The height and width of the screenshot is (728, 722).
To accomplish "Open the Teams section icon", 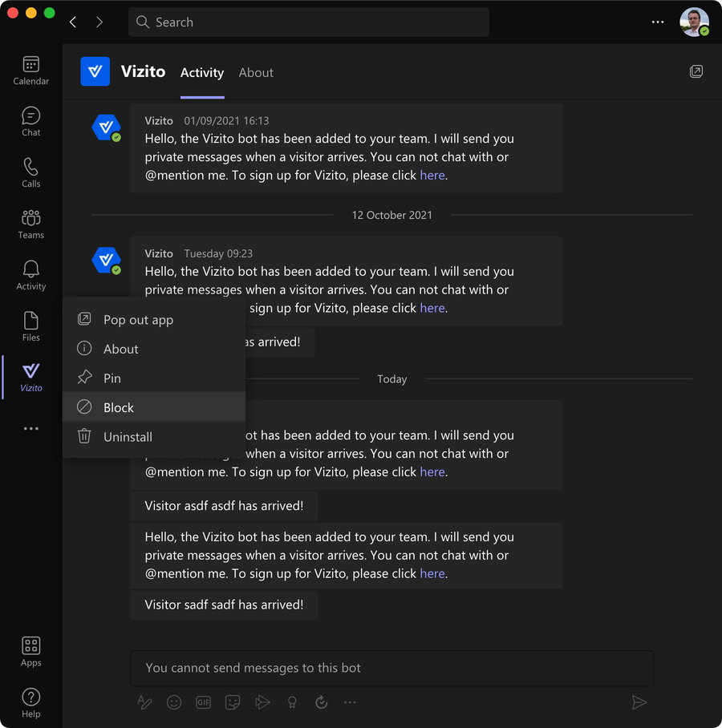I will [x=30, y=224].
